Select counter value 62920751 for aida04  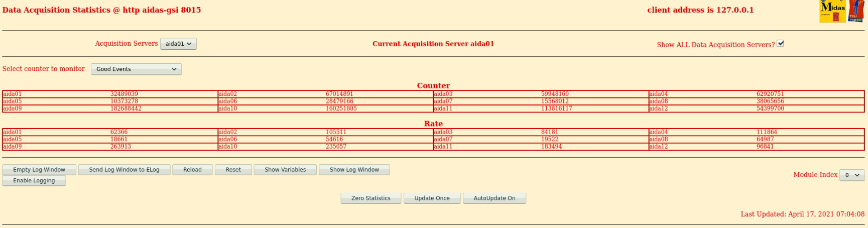click(x=770, y=94)
